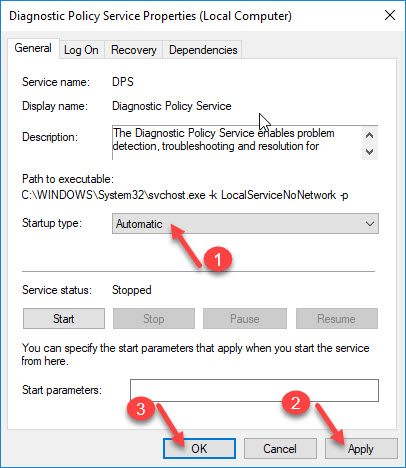Focus the Start parameters text field
The height and width of the screenshot is (468, 406).
point(254,390)
